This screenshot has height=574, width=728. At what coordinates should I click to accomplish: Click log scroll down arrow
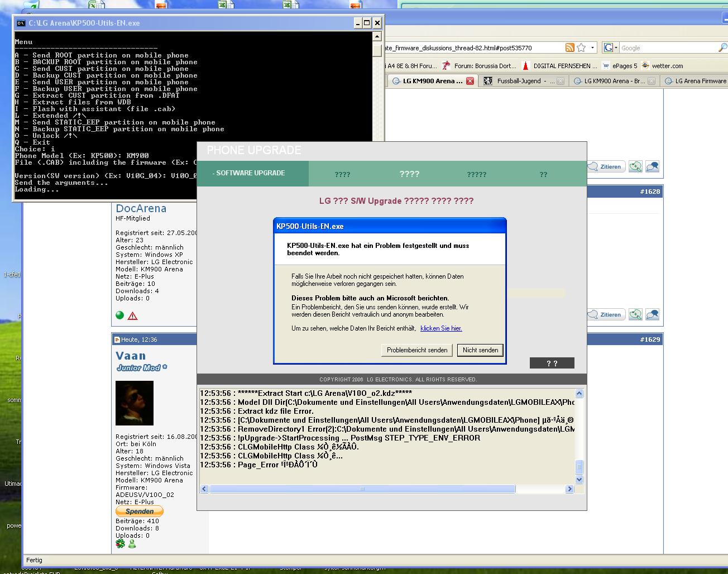(579, 479)
